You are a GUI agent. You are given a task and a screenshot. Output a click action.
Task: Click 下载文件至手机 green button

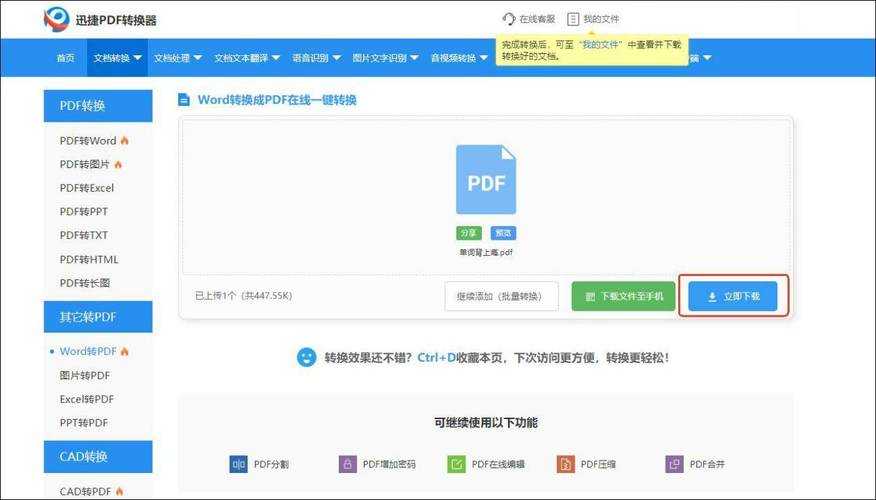pyautogui.click(x=623, y=296)
